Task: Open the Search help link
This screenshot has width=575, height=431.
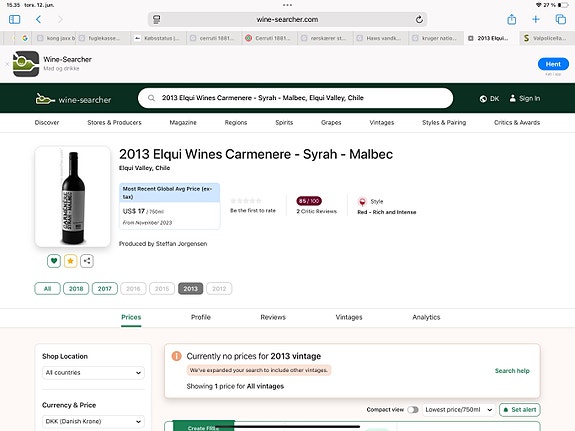Action: point(512,371)
